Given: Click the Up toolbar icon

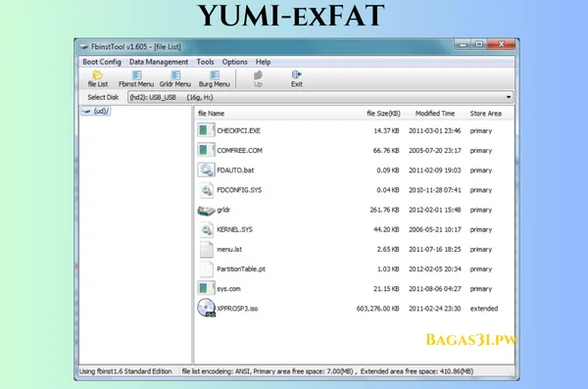Looking at the screenshot, I should tap(258, 78).
